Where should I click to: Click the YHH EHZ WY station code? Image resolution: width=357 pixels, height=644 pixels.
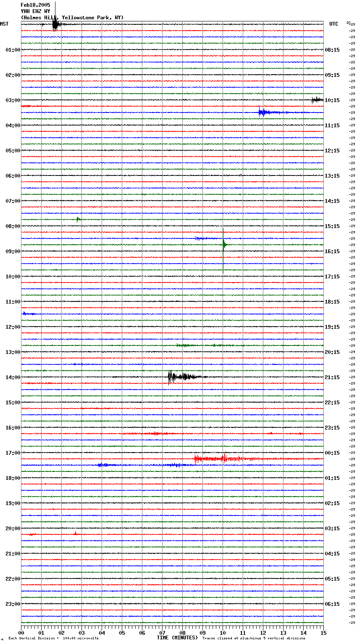35,11
